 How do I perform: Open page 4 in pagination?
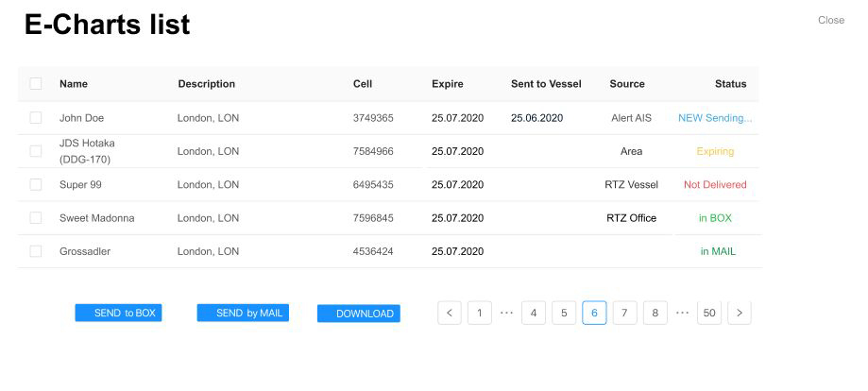click(x=534, y=313)
